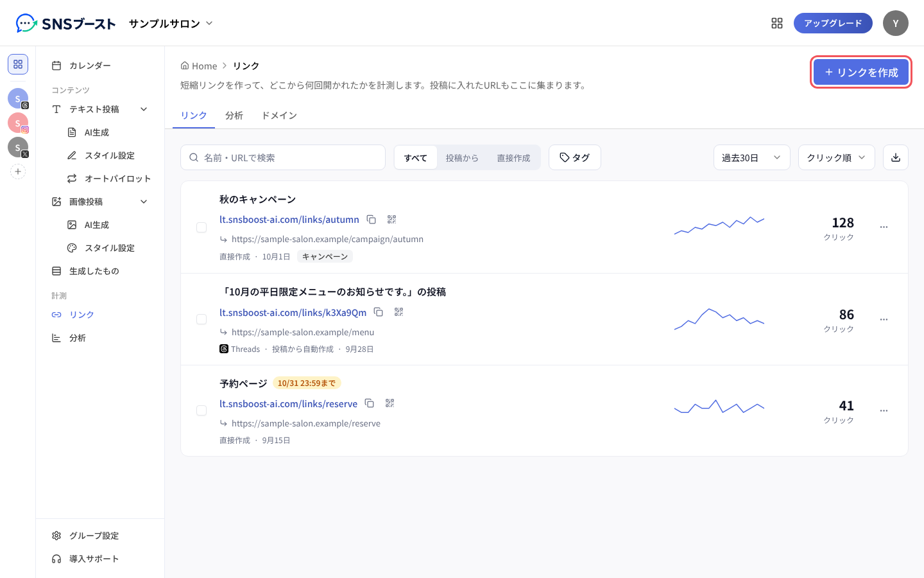Select the Threads account avatar in rail
The width and height of the screenshot is (924, 578).
18,98
